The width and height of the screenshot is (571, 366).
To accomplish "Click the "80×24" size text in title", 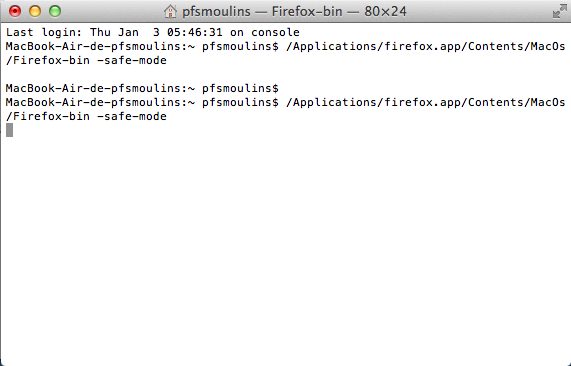I will click(x=385, y=11).
